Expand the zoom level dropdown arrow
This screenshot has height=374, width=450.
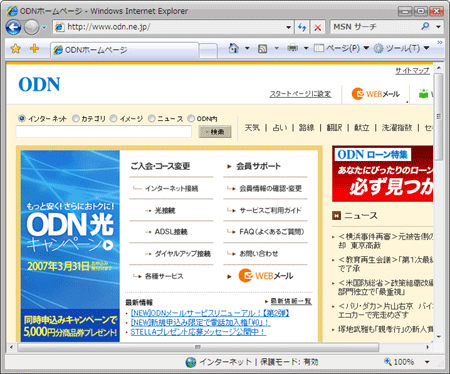tap(427, 362)
